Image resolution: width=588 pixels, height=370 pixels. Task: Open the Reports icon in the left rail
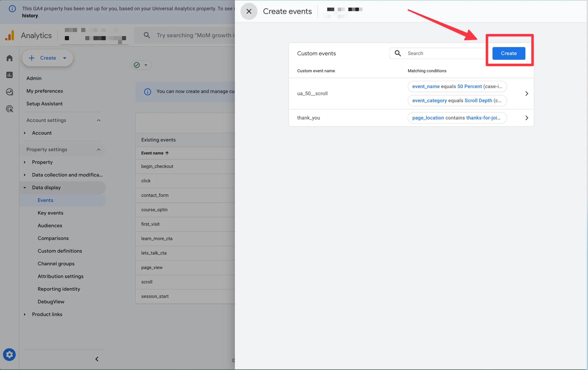[x=9, y=75]
